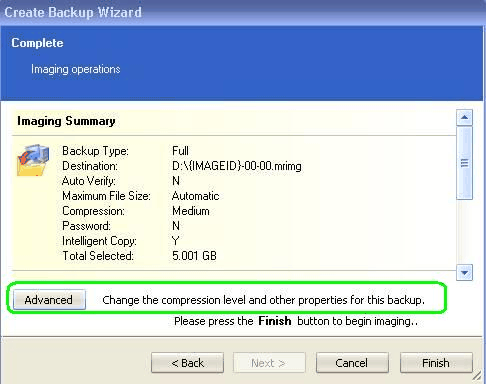Click the 'Change the compression level' description text

tap(263, 300)
